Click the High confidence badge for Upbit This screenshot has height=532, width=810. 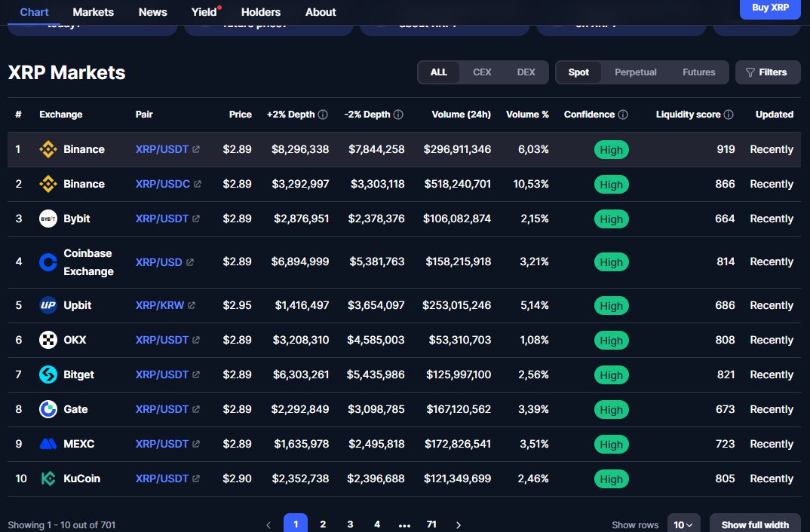point(611,306)
